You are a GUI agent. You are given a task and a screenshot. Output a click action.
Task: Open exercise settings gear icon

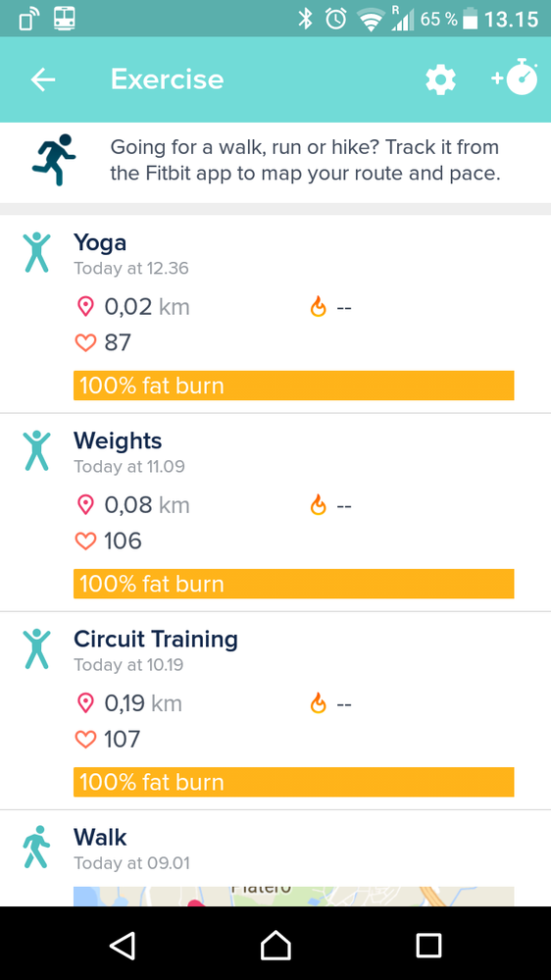click(x=440, y=80)
